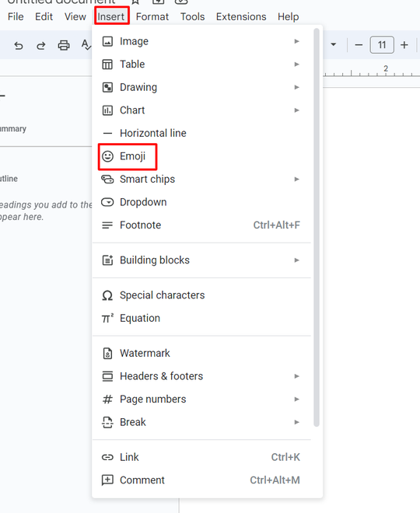
Task: Click the Undo arrow icon
Action: [x=19, y=46]
